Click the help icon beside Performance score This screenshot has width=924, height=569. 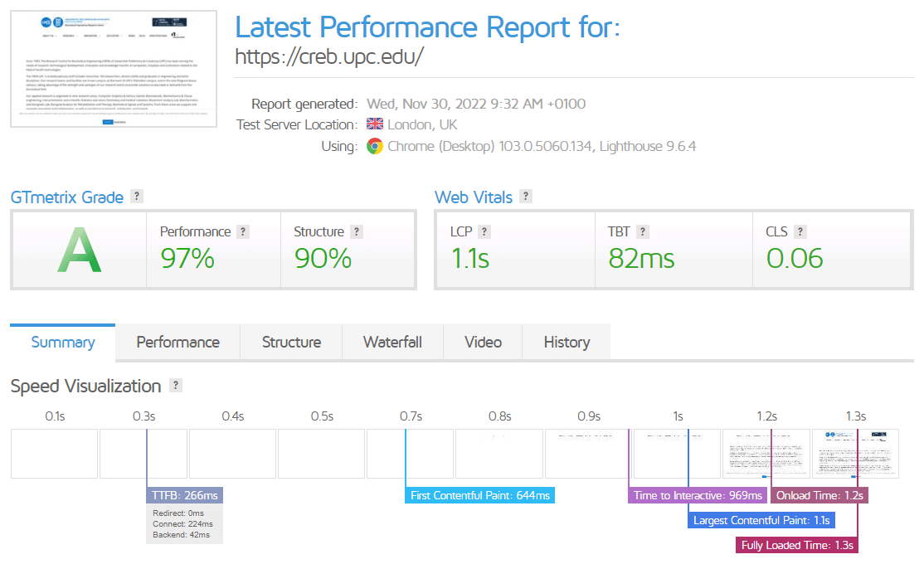click(x=242, y=232)
